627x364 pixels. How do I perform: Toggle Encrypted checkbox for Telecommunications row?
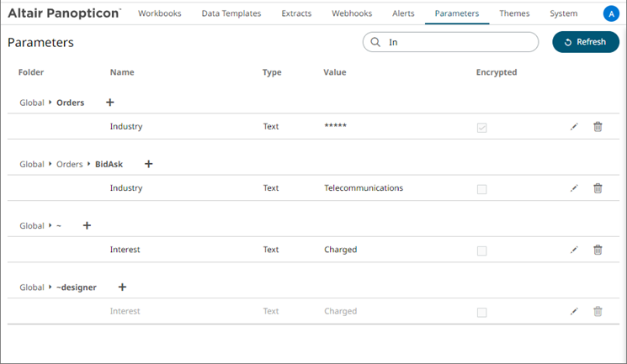[481, 189]
